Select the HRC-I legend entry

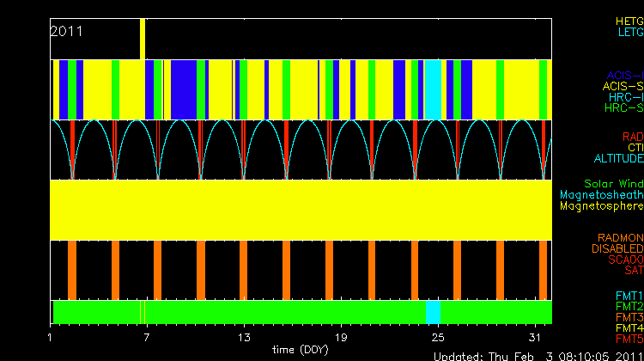pyautogui.click(x=625, y=97)
